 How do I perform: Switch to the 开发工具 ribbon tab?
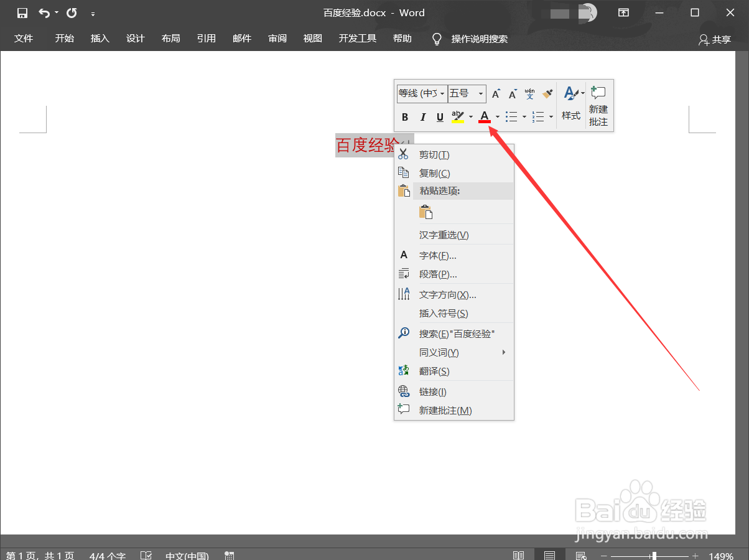(x=358, y=39)
